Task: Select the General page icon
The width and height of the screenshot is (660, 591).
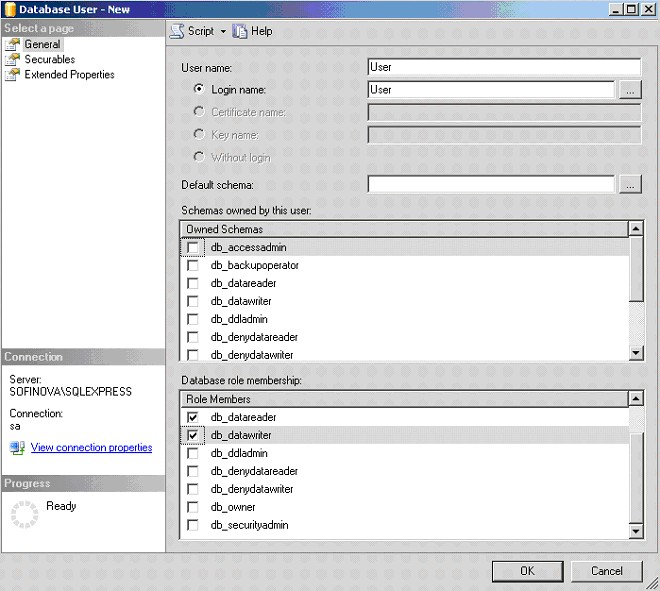Action: 13,44
